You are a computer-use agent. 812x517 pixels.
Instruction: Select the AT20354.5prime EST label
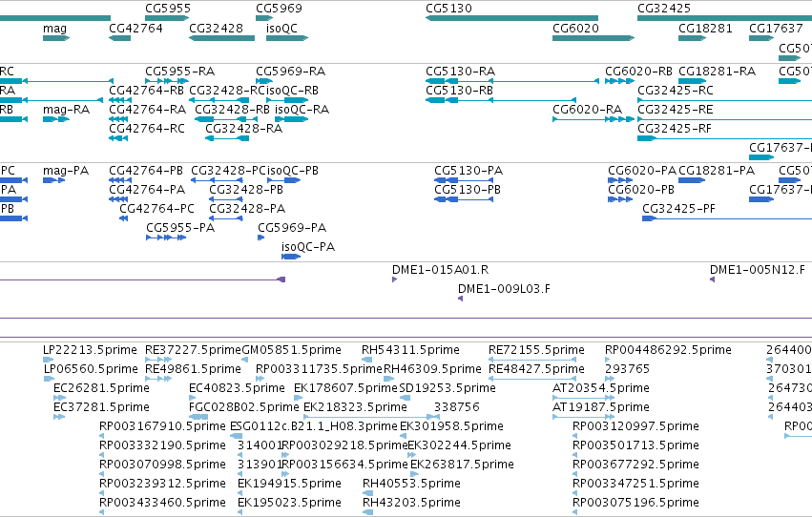coord(601,388)
